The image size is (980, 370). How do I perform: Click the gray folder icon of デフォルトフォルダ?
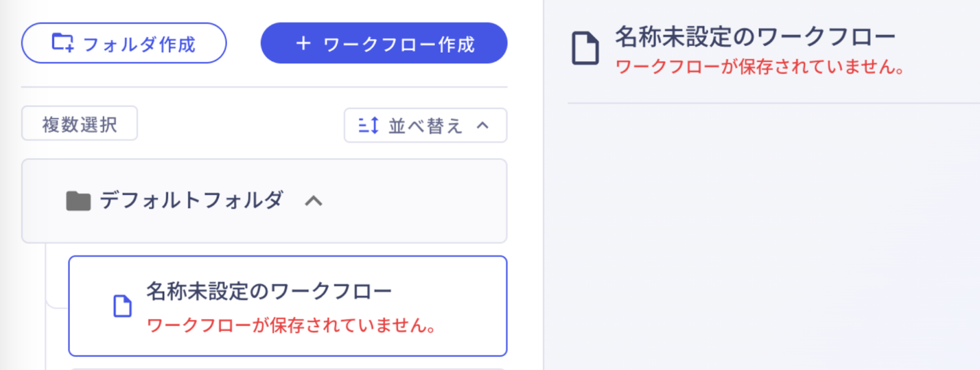pos(78,201)
